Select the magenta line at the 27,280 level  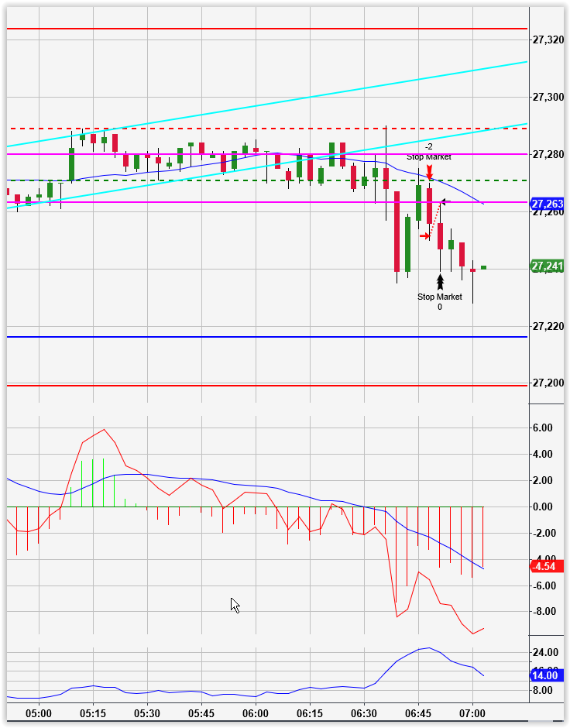pyautogui.click(x=267, y=154)
